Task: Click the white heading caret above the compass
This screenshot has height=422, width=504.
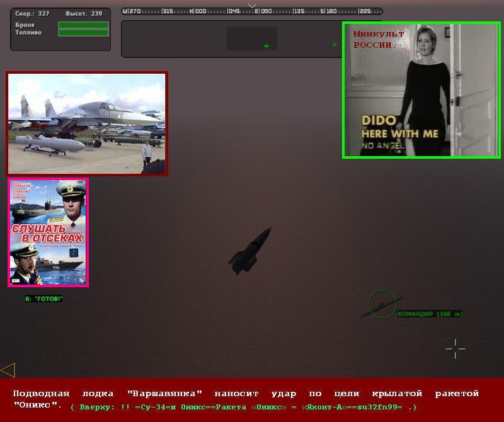Action: click(252, 6)
